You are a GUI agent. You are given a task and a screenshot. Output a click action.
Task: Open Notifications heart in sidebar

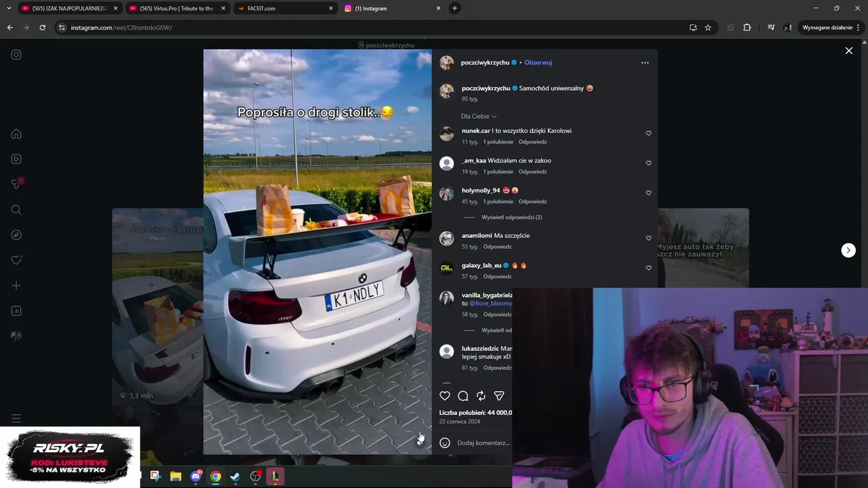tap(16, 260)
